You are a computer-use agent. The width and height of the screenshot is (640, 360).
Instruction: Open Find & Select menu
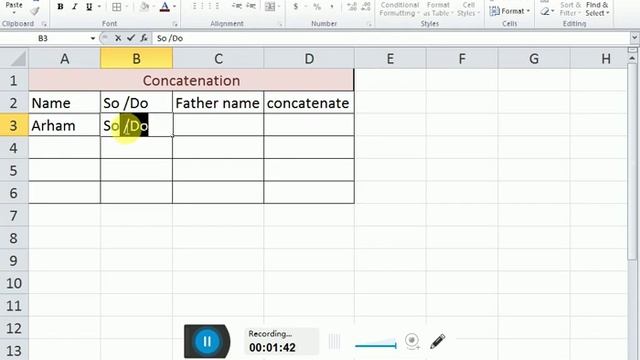597,9
